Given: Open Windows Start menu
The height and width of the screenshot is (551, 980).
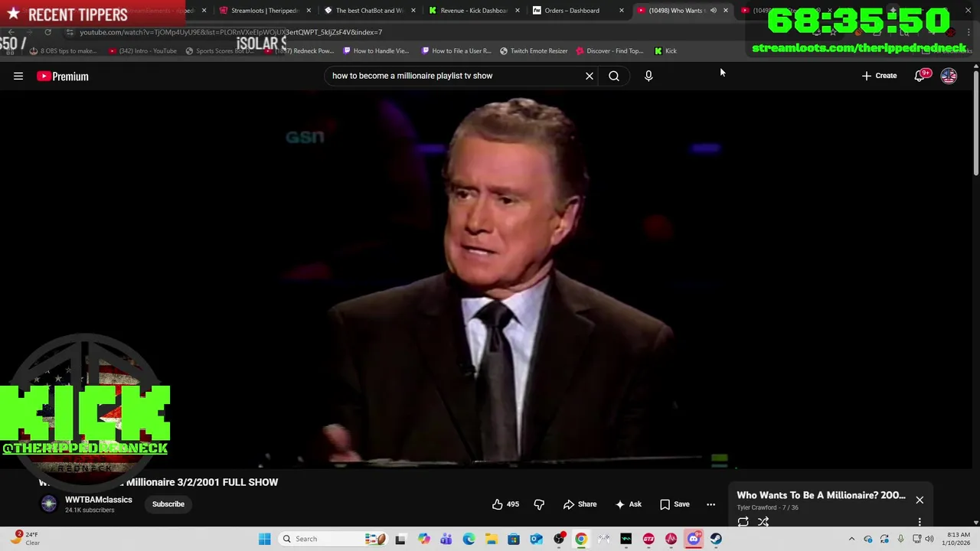Looking at the screenshot, I should (x=264, y=539).
